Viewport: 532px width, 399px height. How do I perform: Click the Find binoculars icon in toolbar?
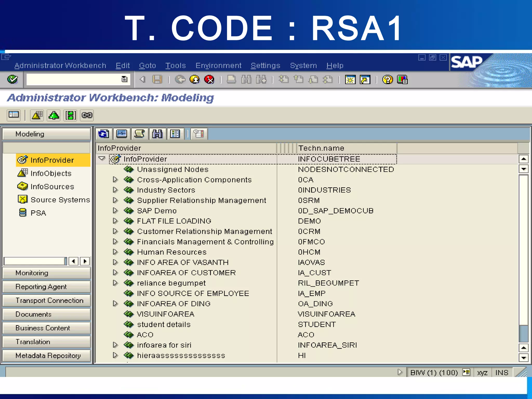tap(246, 79)
